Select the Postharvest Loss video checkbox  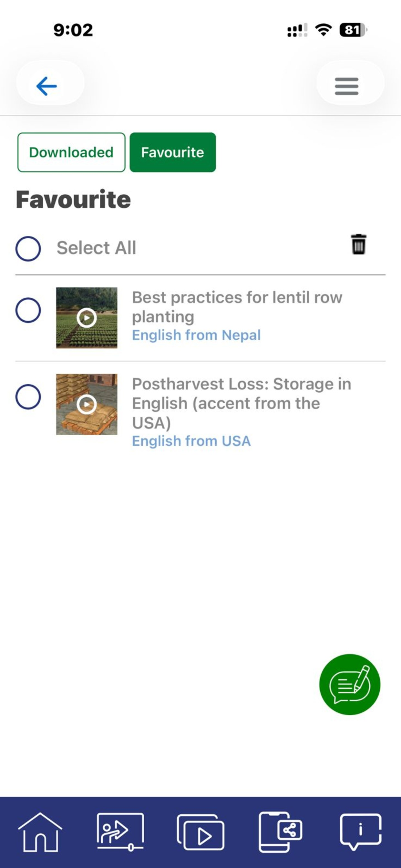[x=28, y=397]
